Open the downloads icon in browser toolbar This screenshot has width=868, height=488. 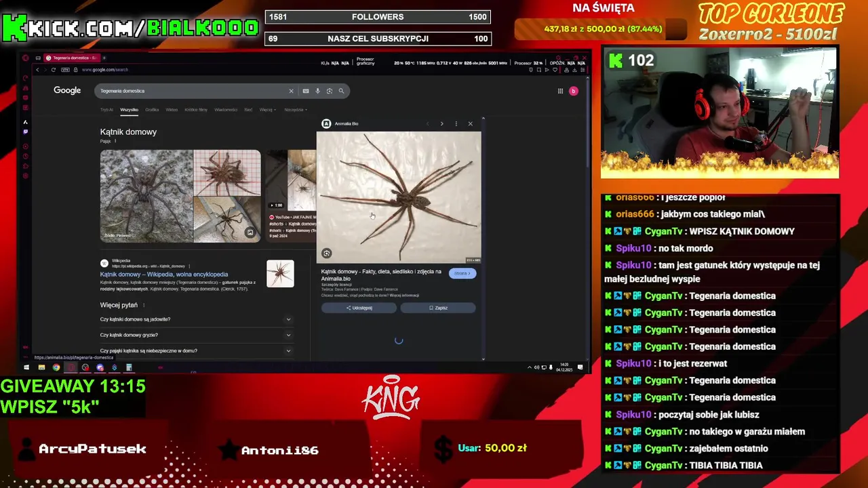(x=574, y=70)
